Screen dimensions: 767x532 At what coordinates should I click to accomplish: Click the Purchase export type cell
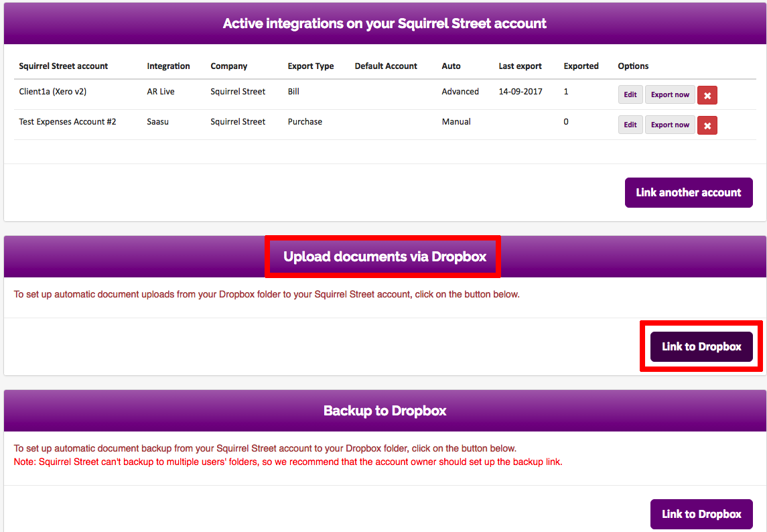tap(305, 122)
